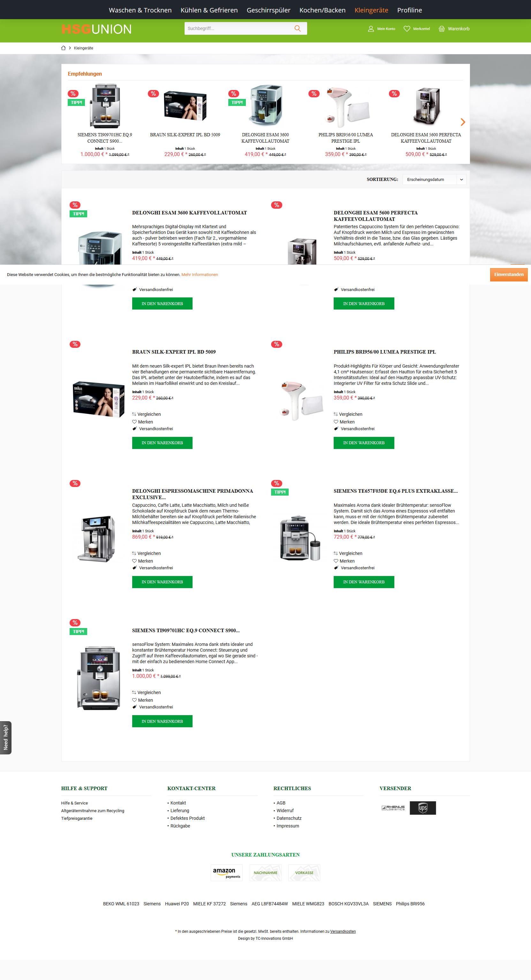The width and height of the screenshot is (531, 980).
Task: Accept cookies with Einverstanden button
Action: click(509, 275)
